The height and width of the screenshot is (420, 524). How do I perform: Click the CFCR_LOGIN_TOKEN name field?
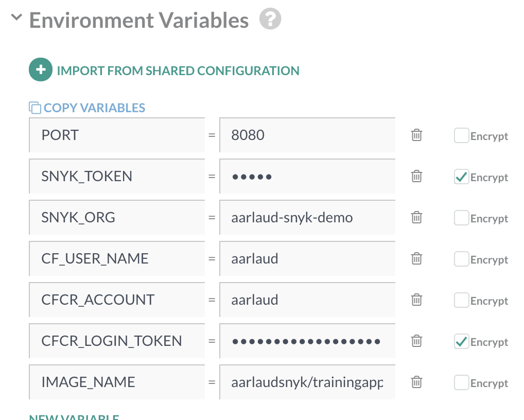(117, 341)
